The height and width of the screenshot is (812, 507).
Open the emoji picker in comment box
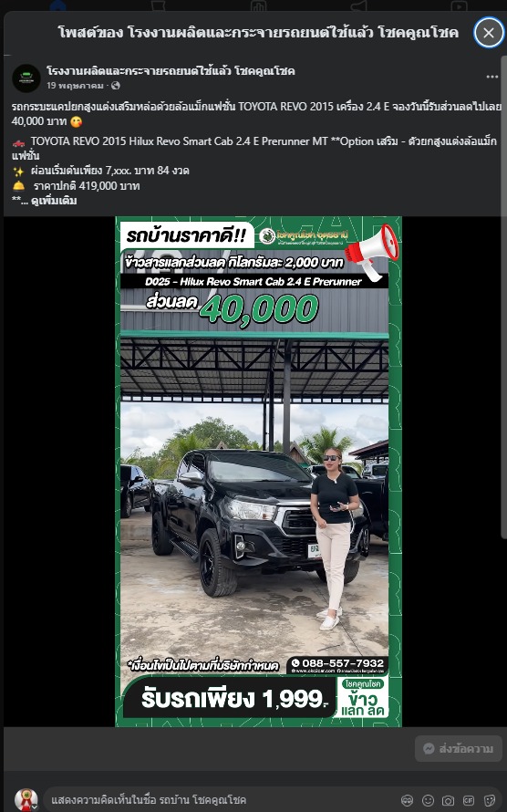428,801
